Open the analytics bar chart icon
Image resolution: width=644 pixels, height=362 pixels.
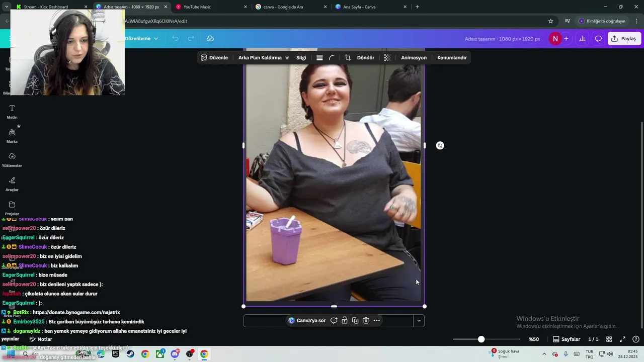tap(582, 39)
